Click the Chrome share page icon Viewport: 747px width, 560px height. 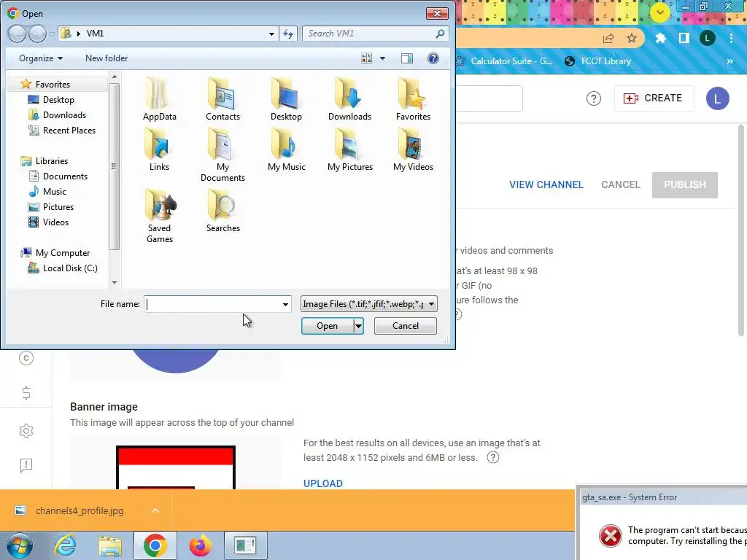608,38
